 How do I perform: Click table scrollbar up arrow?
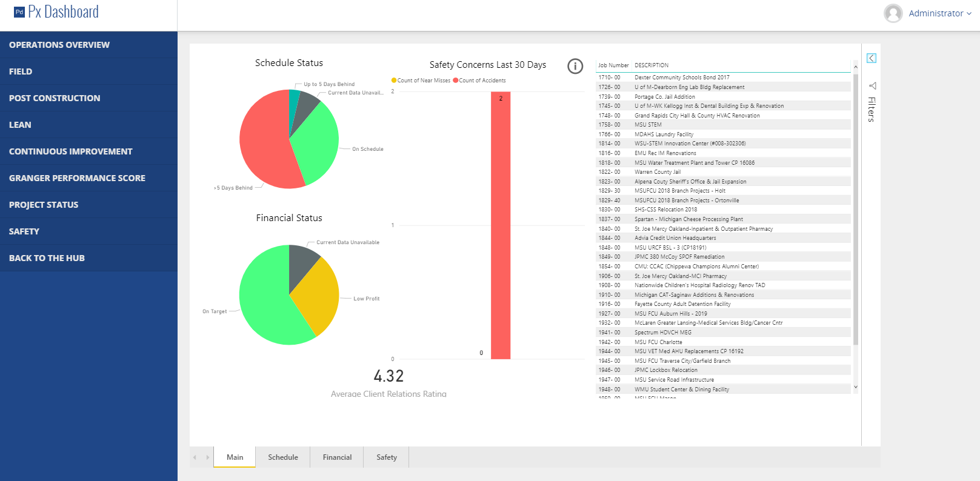click(856, 67)
